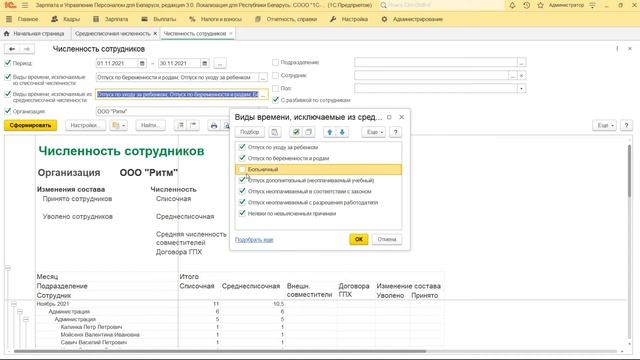
Task: Enable the Пол filter checkbox
Action: (x=276, y=88)
